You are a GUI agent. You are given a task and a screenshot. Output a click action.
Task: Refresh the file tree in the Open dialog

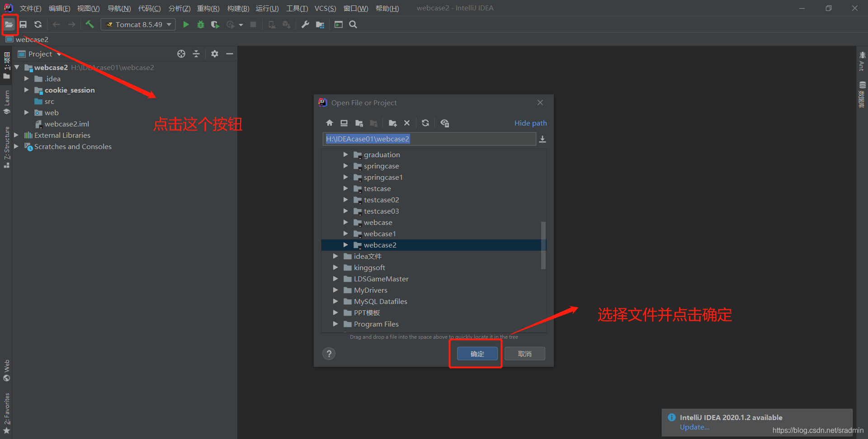coord(425,123)
